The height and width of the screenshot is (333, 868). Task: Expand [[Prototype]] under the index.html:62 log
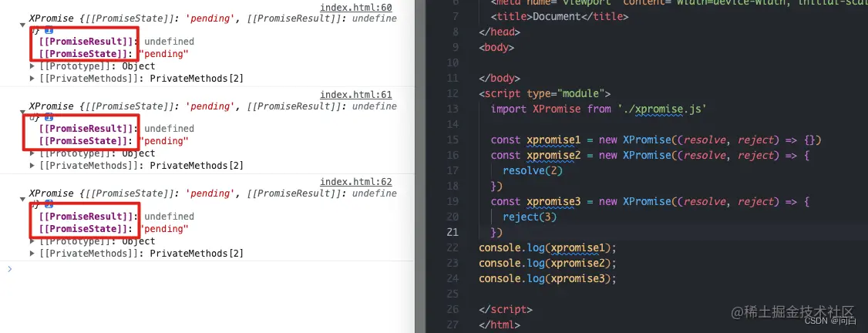point(32,242)
